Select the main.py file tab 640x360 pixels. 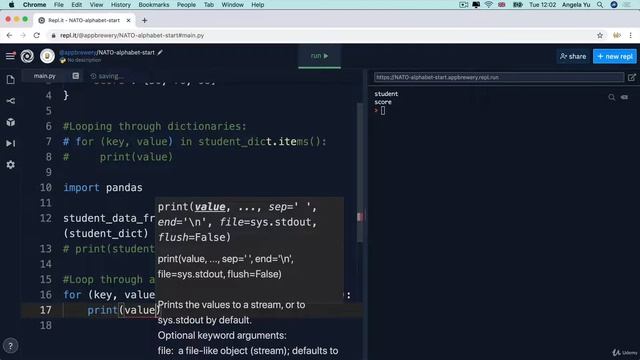(44, 76)
